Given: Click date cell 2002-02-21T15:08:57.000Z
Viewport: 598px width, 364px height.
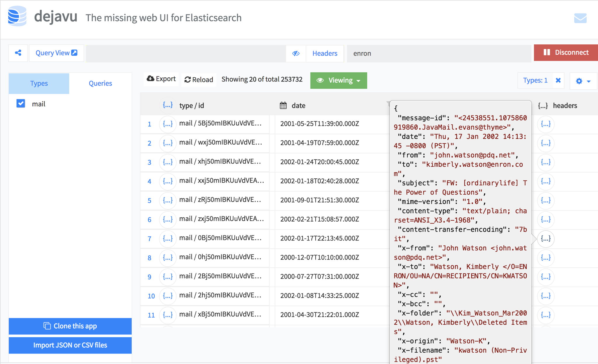Looking at the screenshot, I should click(x=320, y=219).
